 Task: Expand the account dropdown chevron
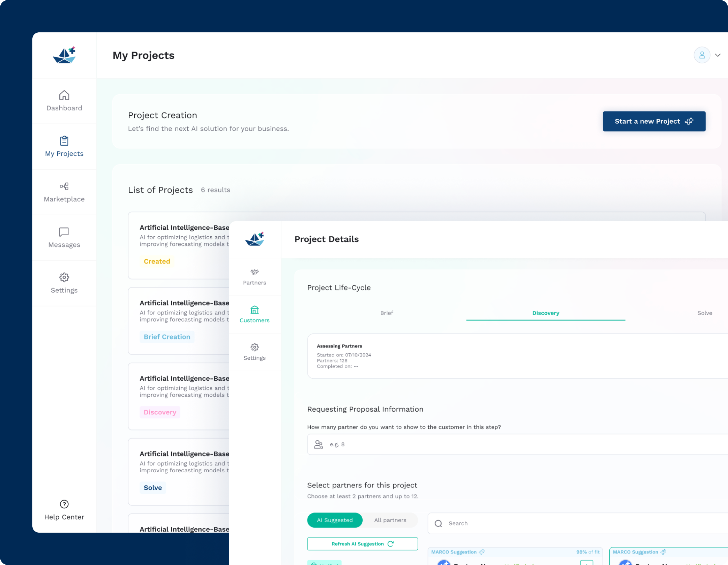(x=718, y=55)
